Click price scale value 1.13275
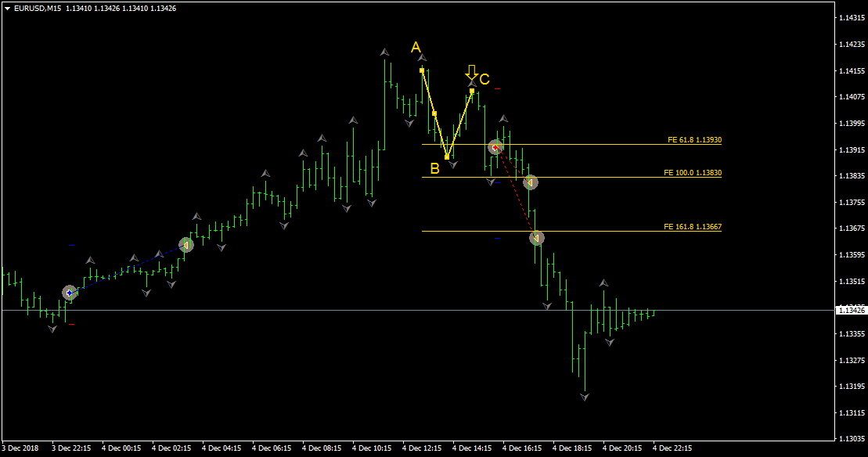 click(852, 361)
